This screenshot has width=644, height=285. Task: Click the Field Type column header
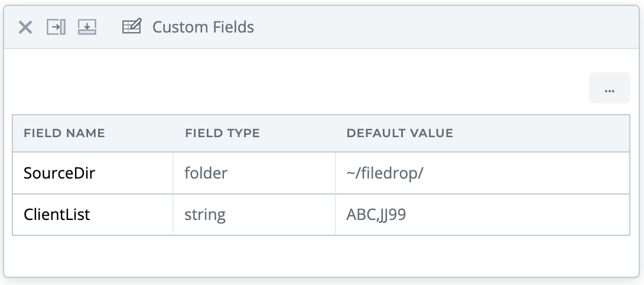[x=222, y=133]
